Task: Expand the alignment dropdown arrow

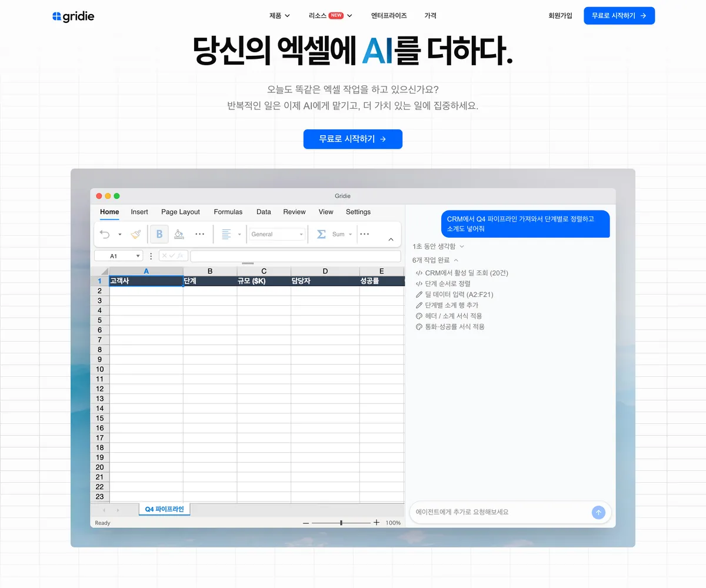Action: click(239, 234)
